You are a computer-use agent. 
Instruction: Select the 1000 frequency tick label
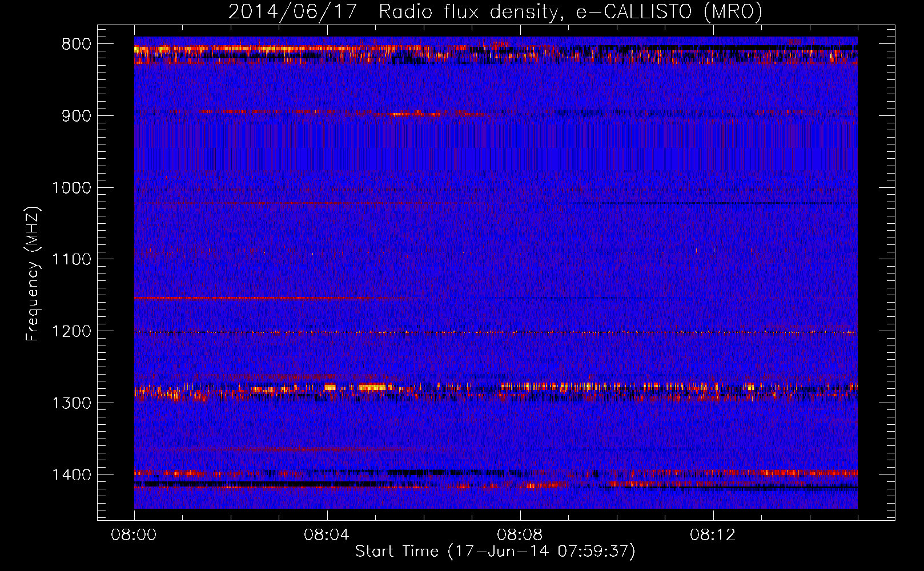click(x=71, y=188)
